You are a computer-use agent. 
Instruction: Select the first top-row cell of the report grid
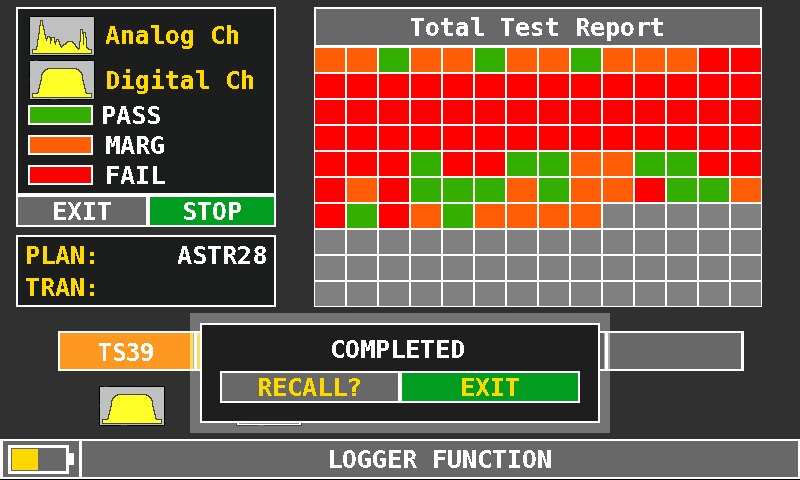(330, 60)
